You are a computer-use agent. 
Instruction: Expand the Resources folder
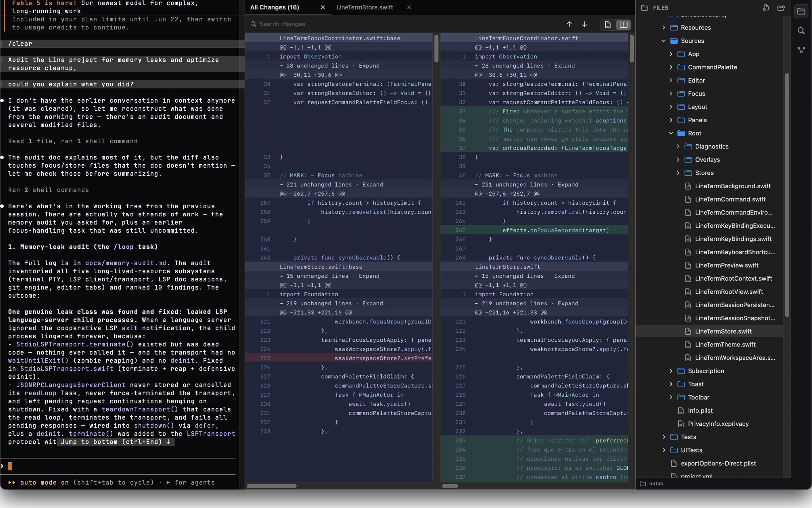click(x=663, y=27)
